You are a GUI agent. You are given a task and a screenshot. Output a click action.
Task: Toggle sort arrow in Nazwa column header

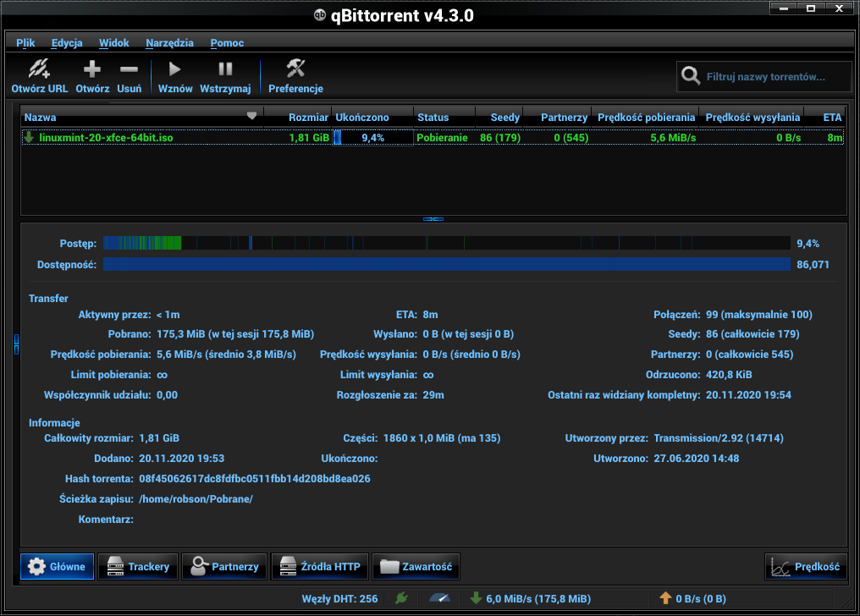(251, 116)
